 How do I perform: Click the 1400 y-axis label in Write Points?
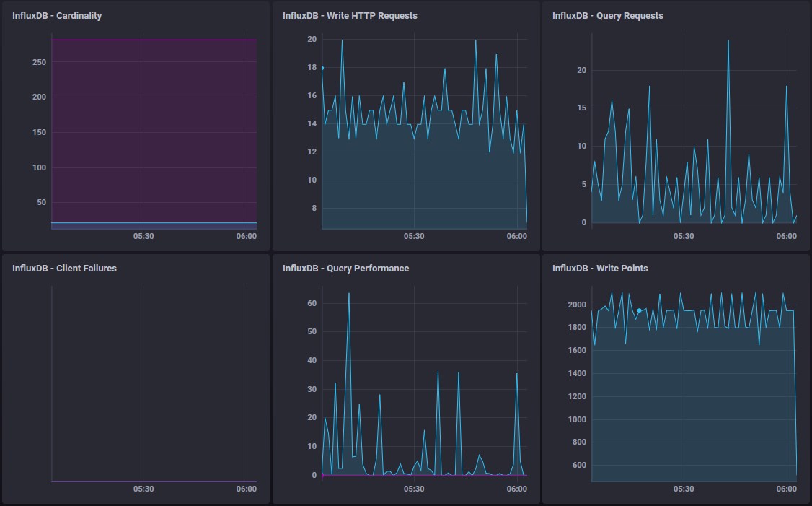577,373
